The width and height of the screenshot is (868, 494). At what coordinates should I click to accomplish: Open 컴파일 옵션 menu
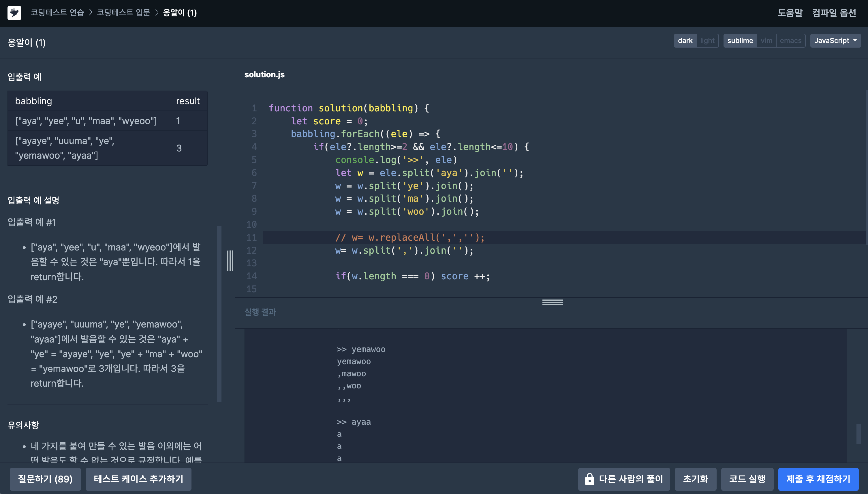pos(834,13)
